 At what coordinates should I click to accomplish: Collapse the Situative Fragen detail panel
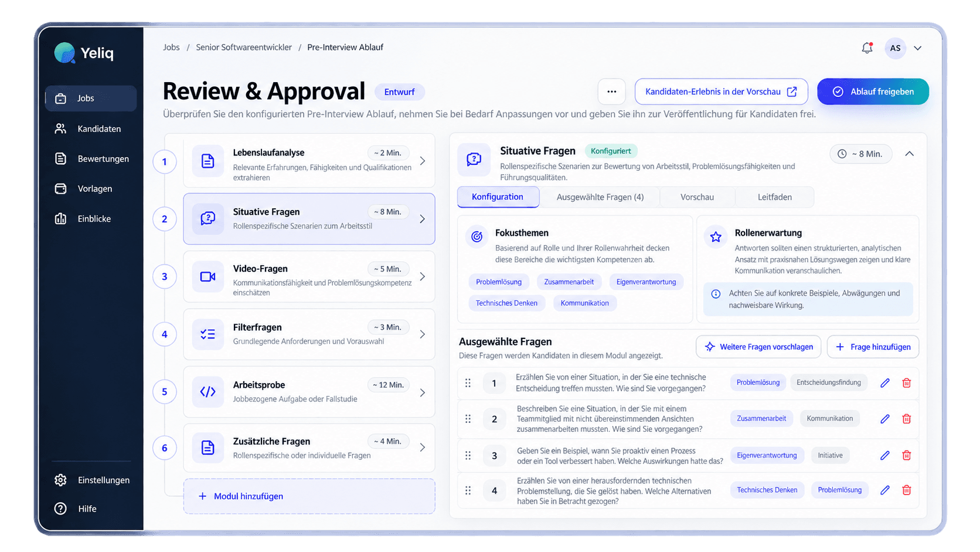909,154
